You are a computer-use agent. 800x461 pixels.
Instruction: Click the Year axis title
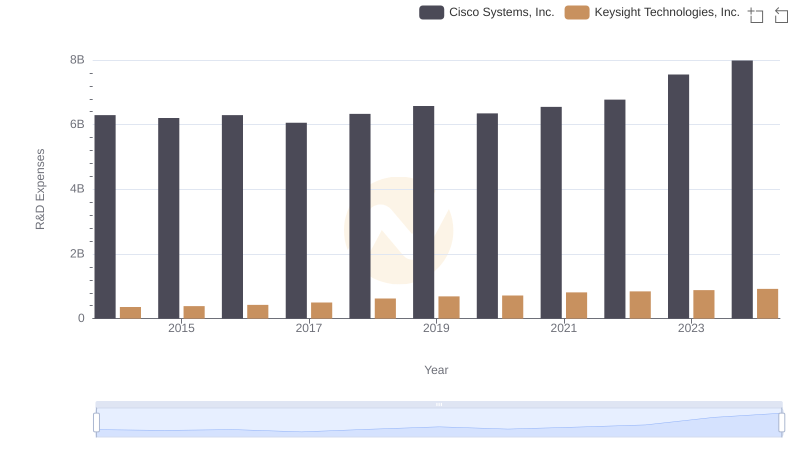[436, 370]
